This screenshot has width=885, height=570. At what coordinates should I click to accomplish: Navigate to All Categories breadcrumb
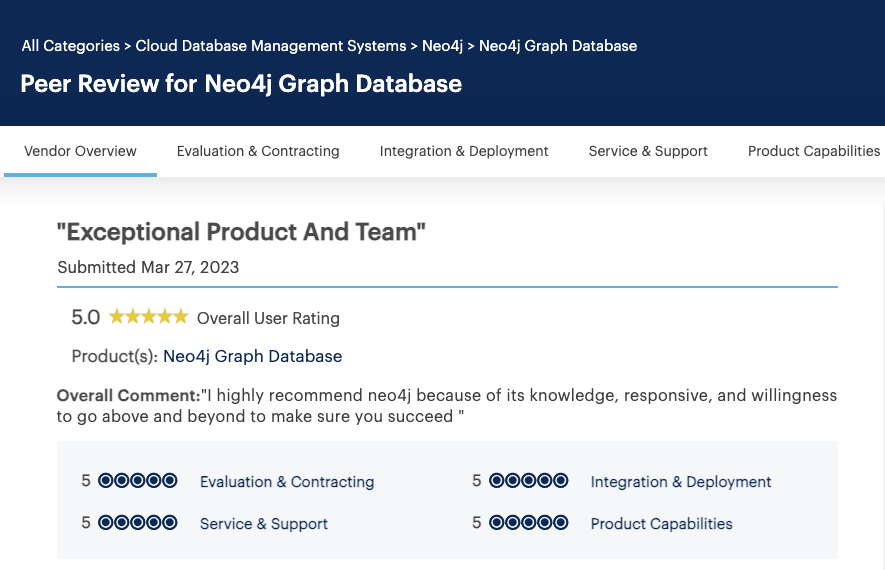coord(70,46)
